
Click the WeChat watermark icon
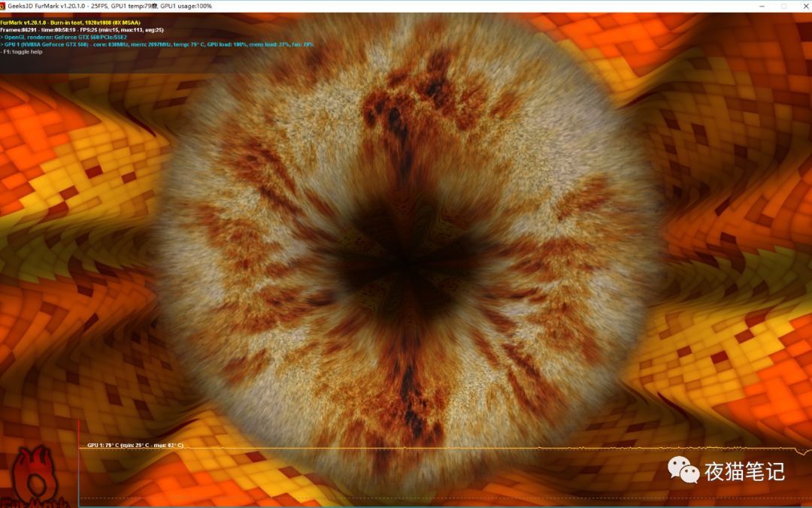[683, 470]
